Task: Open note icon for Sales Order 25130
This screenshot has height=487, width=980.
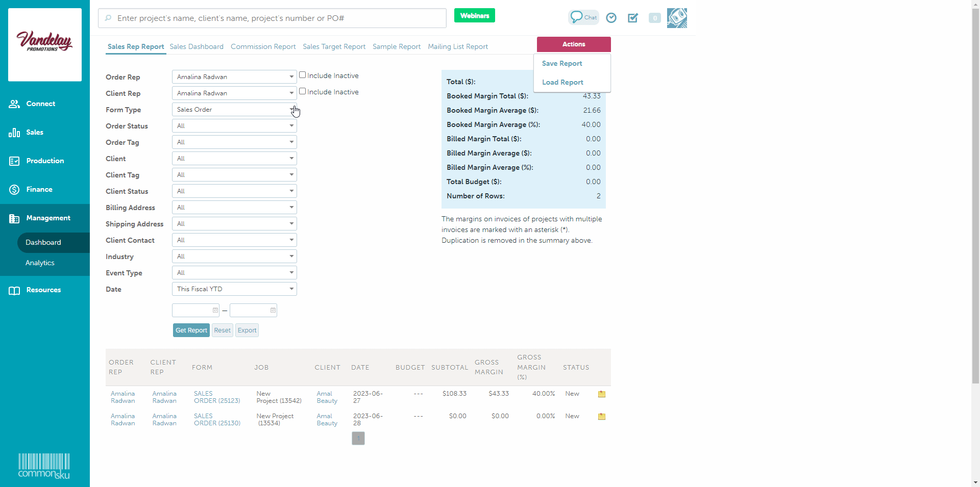Action: click(x=602, y=417)
